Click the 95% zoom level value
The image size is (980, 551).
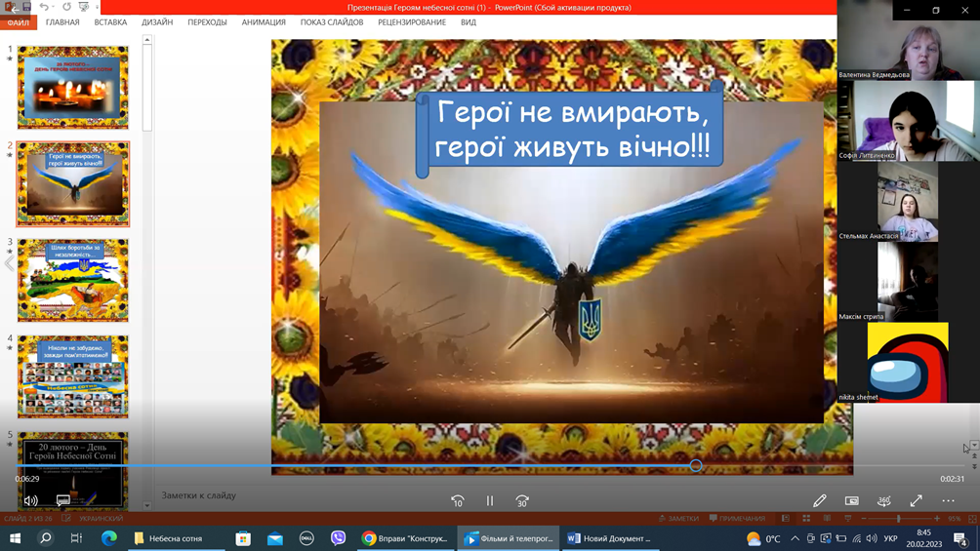point(955,519)
